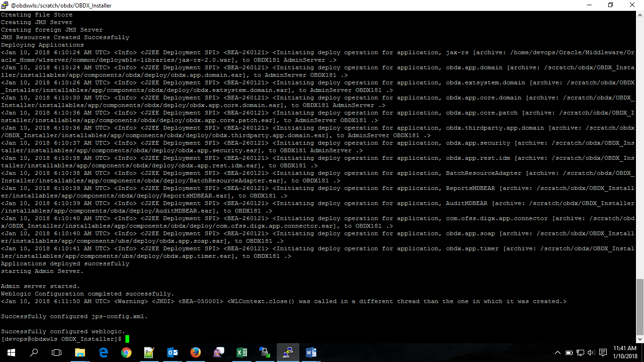Click the green cursor at shell prompt
644x362 pixels.
(x=127, y=339)
